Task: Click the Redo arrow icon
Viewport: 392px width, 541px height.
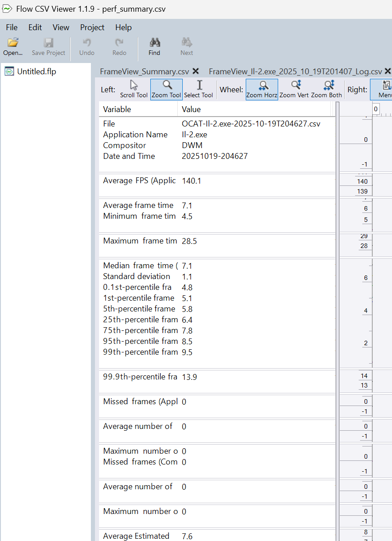Action: click(119, 42)
